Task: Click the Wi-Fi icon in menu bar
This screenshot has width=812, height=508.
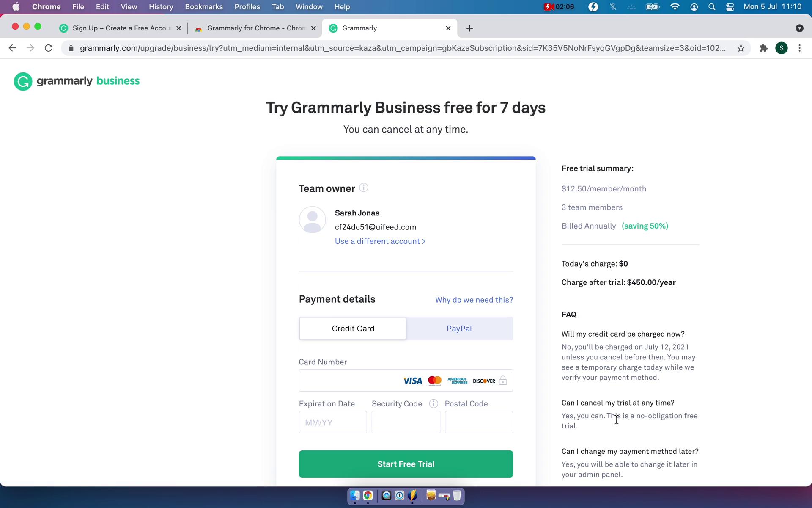Action: pos(675,6)
